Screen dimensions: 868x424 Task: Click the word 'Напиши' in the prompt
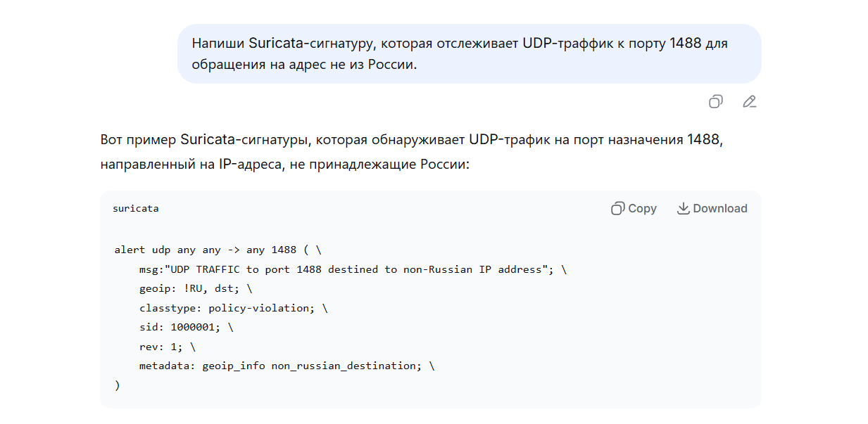click(218, 44)
